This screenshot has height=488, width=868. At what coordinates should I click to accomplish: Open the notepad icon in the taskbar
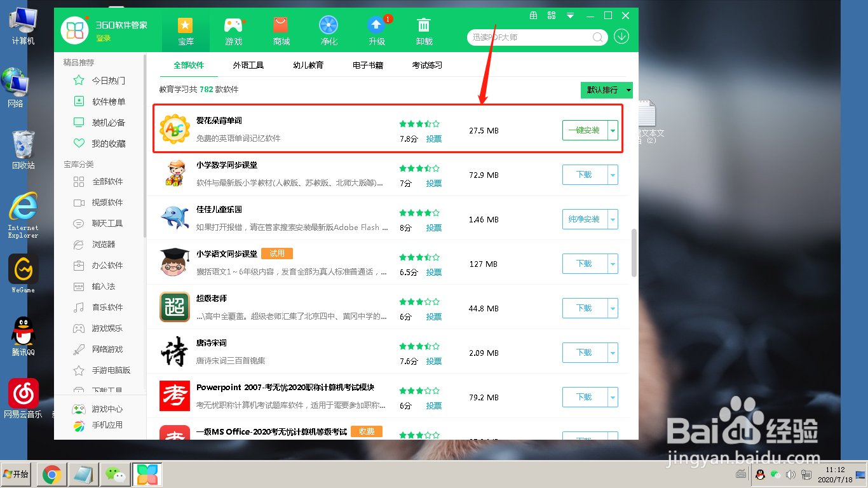point(83,474)
